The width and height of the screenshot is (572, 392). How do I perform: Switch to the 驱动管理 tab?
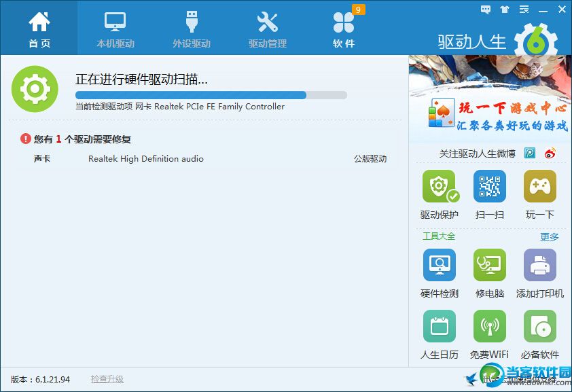[x=267, y=27]
